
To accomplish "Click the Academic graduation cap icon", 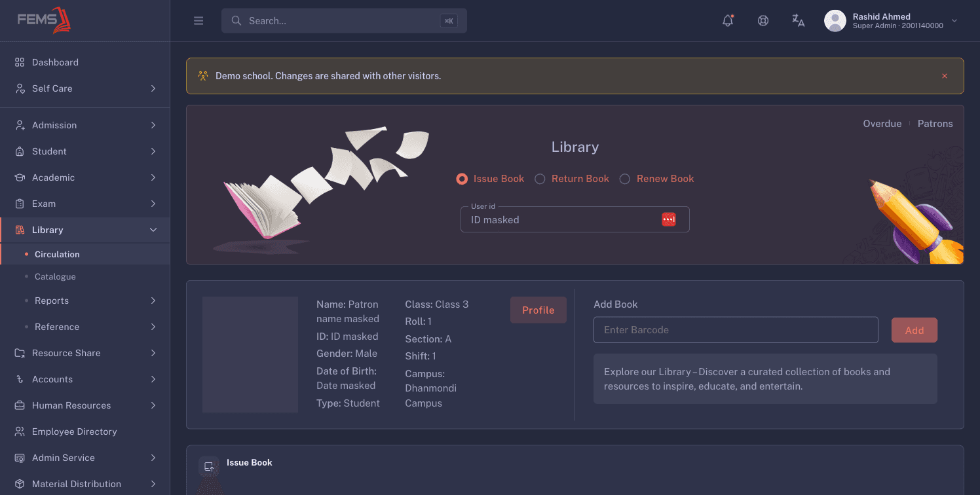I will tap(20, 177).
